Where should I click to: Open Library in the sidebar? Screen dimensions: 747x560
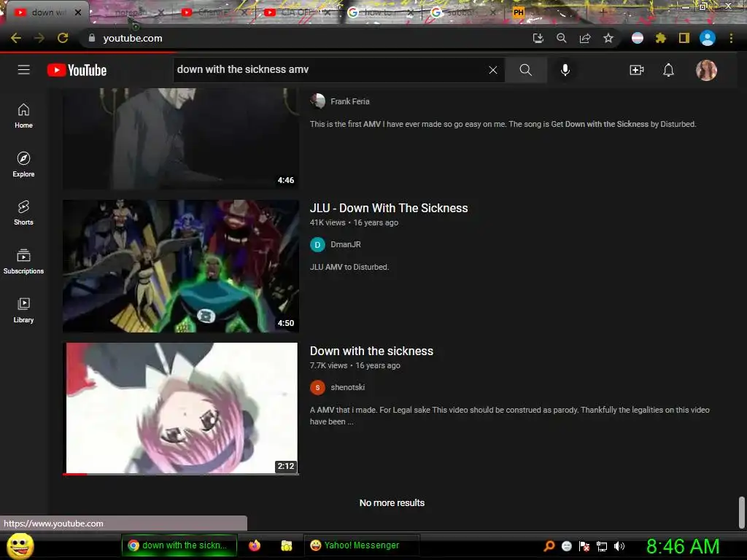coord(23,311)
